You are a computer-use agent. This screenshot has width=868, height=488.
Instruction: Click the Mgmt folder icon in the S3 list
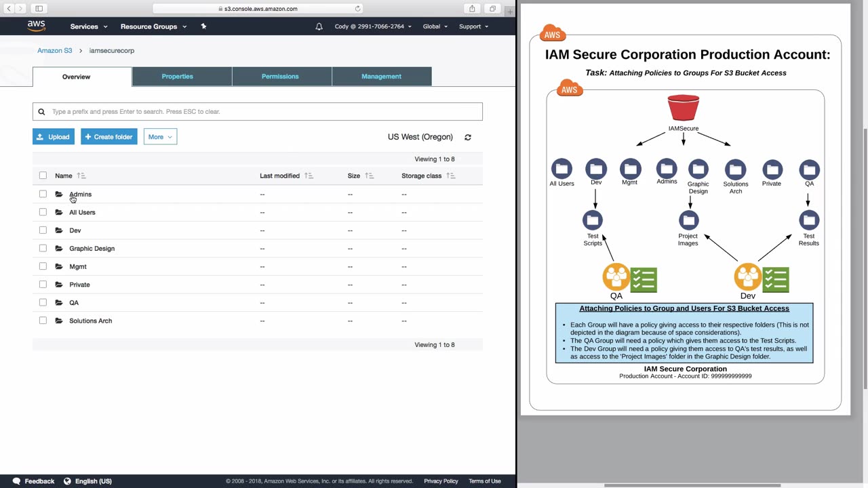tap(59, 266)
